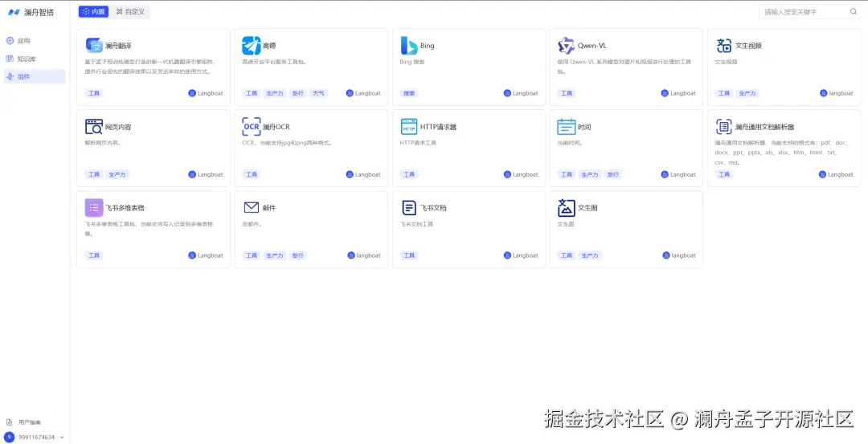The height and width of the screenshot is (444, 868).
Task: Click langboat author name on 文生图 card
Action: pyautogui.click(x=684, y=255)
